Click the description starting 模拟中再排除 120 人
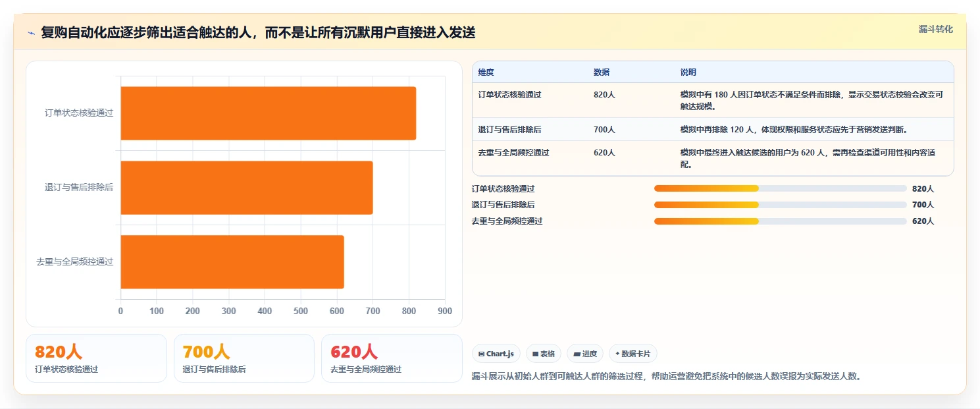The width and height of the screenshot is (980, 409). pyautogui.click(x=794, y=130)
